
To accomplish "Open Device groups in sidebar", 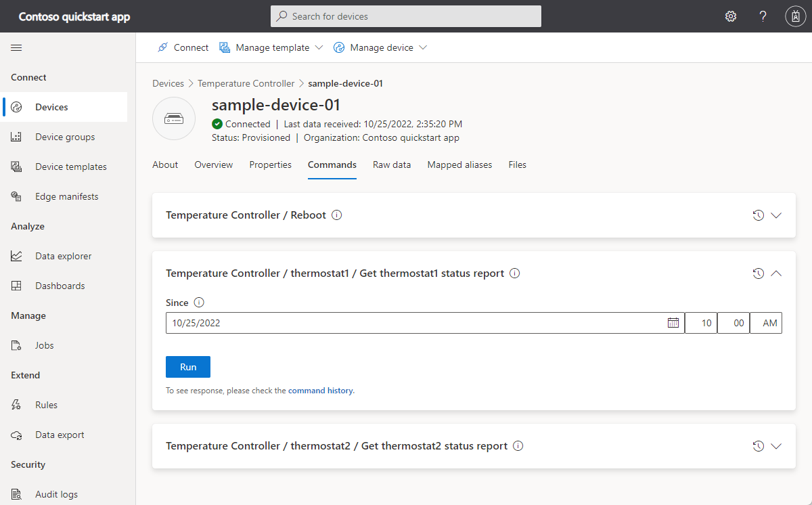I will [x=65, y=137].
